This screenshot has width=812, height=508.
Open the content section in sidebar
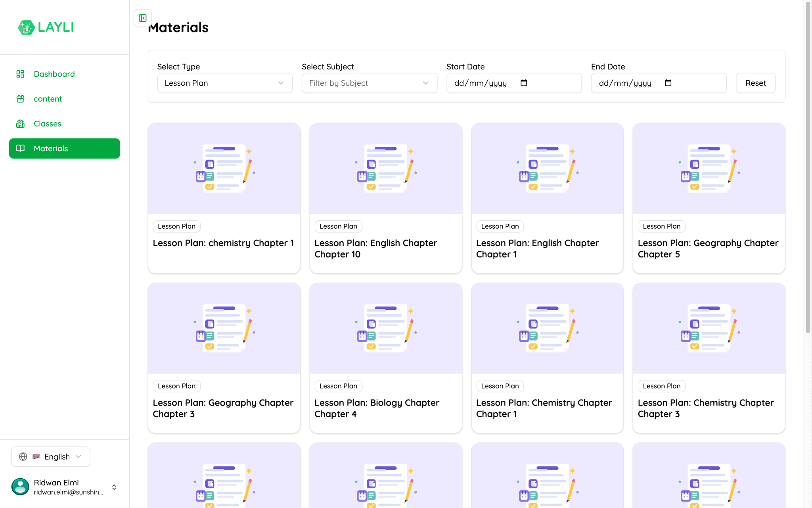pos(65,99)
